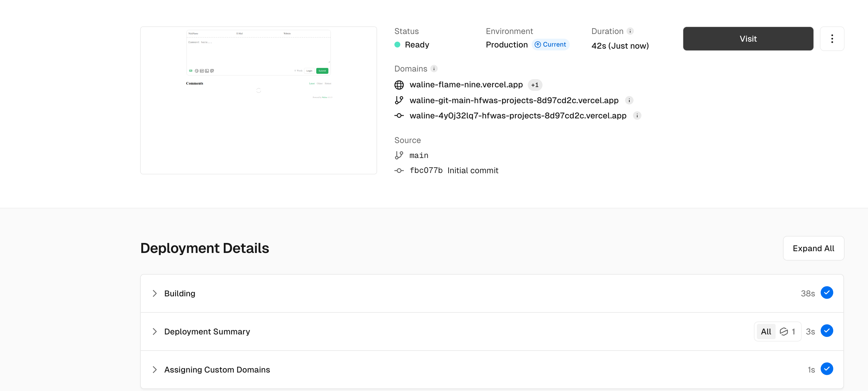Open the deployment preview screenshot thumbnail

point(258,100)
